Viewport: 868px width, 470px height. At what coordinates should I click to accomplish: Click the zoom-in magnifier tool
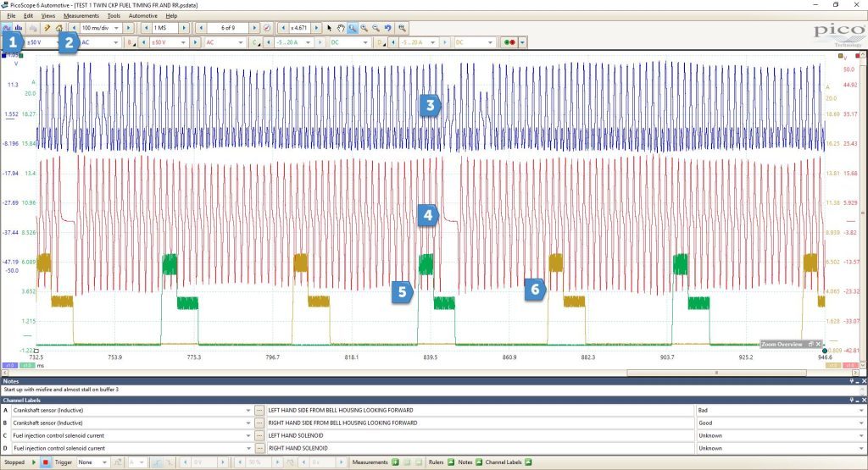(x=364, y=28)
